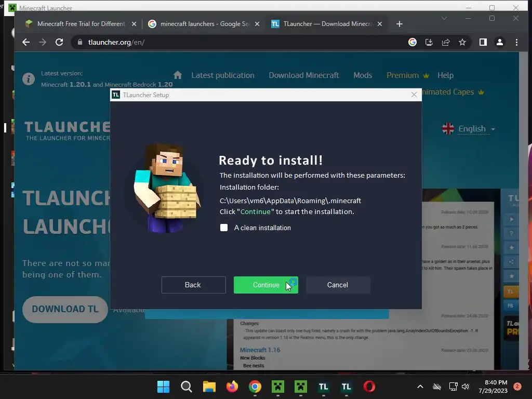Open first TL taskbar icon
This screenshot has height=399, width=532.
click(x=323, y=387)
